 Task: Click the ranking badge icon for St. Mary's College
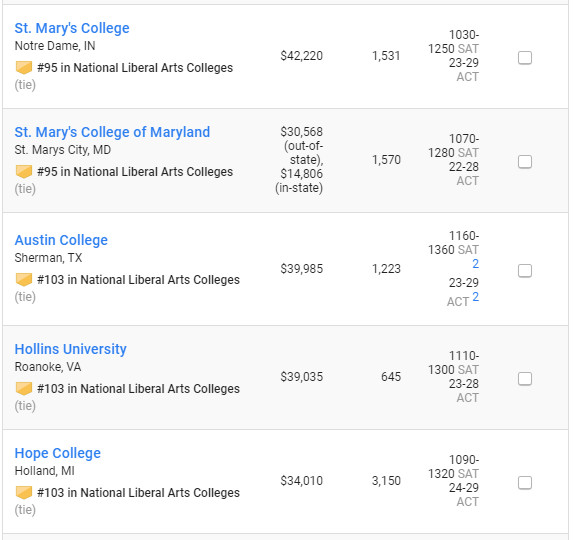[x=24, y=68]
